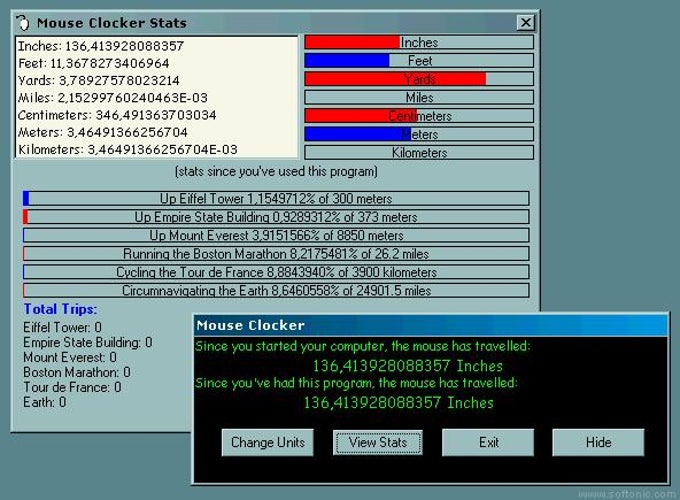Click the Mouse Clocker title bar

click(x=430, y=325)
